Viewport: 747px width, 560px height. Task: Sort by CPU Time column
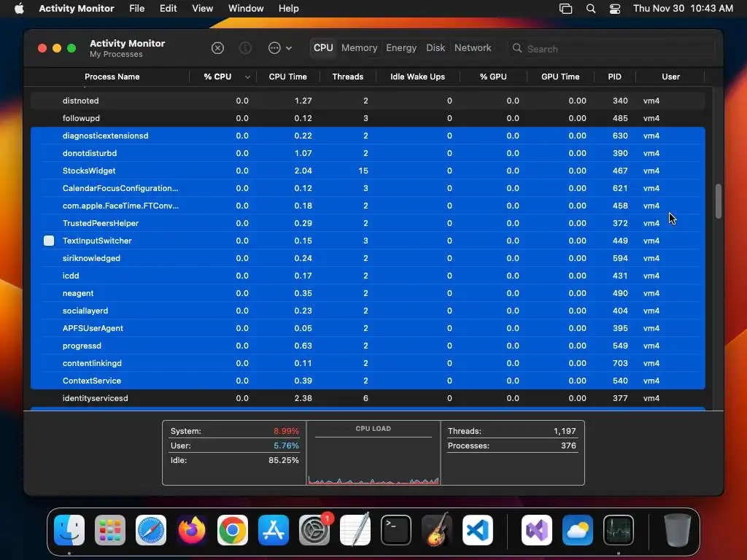(x=287, y=77)
